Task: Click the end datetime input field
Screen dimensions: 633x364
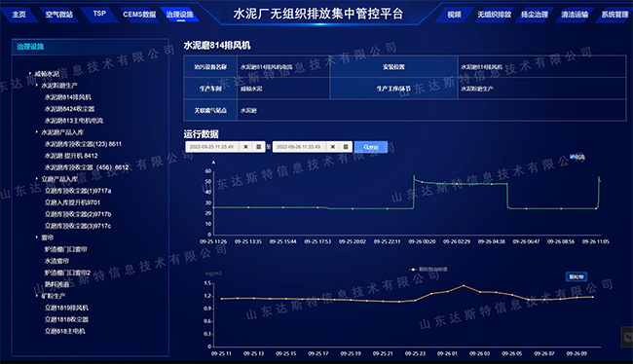Action: click(299, 147)
